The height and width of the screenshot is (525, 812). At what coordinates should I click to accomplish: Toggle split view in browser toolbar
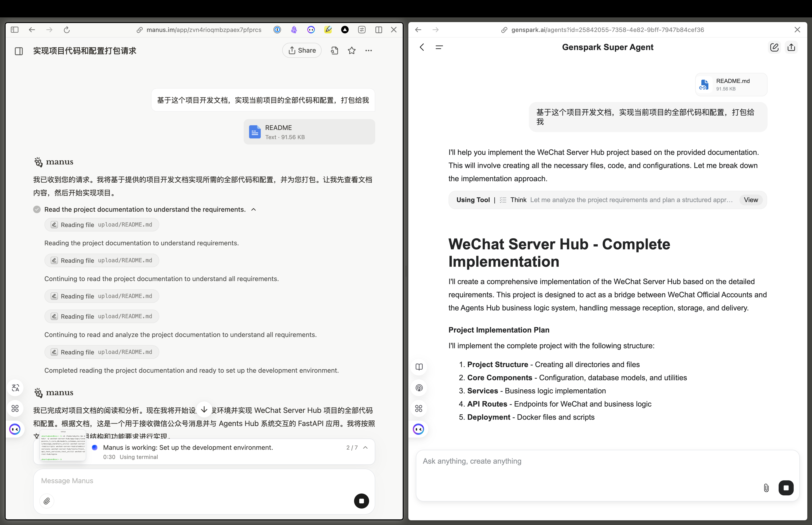(x=379, y=30)
